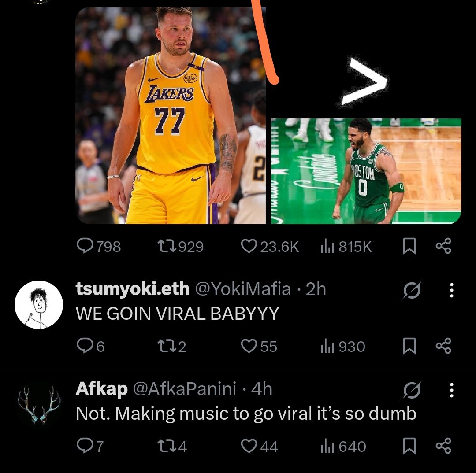Screen dimensions: 476x473
Task: Open Afkap's antler profile avatar
Action: (x=39, y=405)
